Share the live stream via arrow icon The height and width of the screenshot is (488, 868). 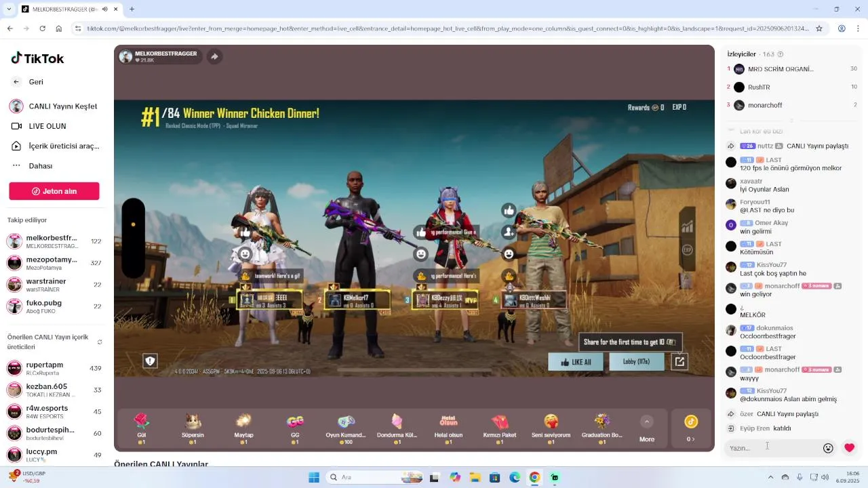pyautogui.click(x=214, y=56)
